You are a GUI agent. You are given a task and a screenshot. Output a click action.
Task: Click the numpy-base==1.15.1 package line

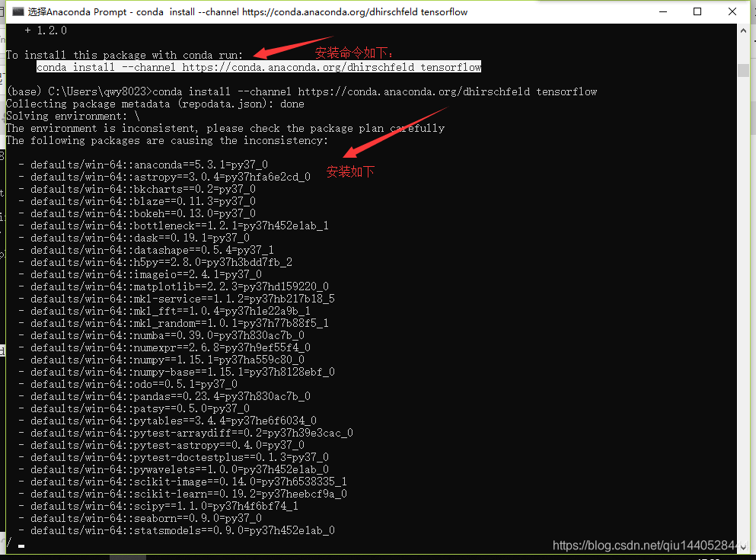tap(177, 372)
